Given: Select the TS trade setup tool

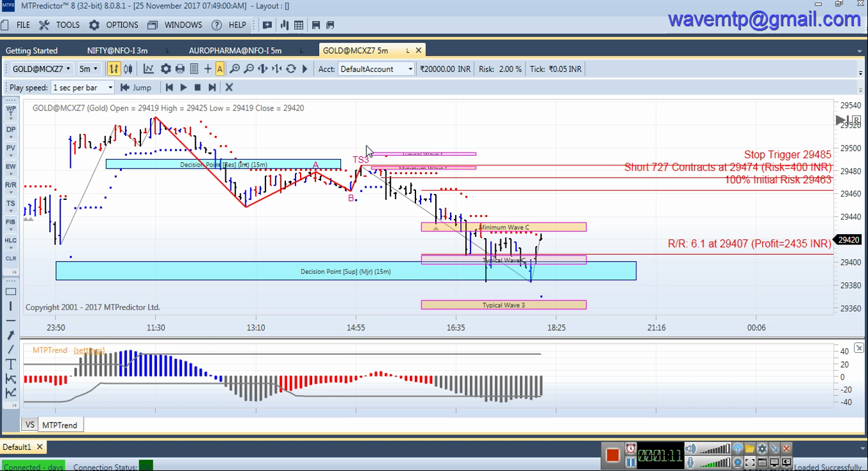Looking at the screenshot, I should pos(11,204).
